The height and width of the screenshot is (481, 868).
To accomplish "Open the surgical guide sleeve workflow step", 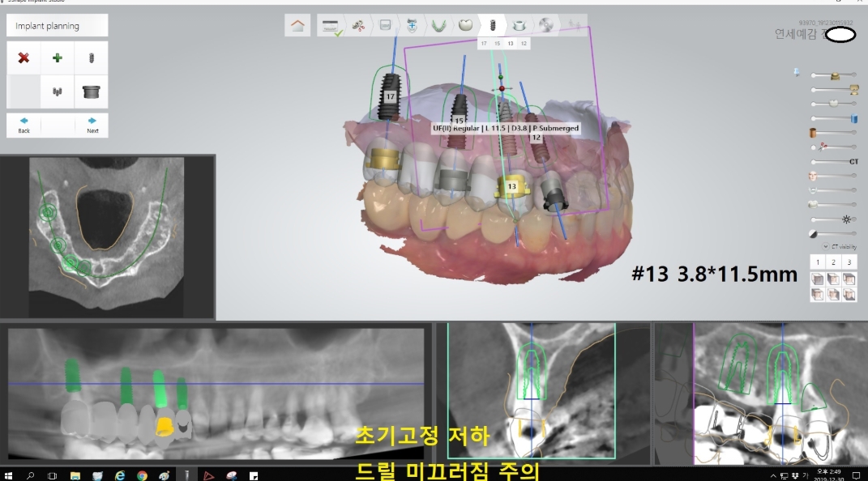I will coord(519,25).
